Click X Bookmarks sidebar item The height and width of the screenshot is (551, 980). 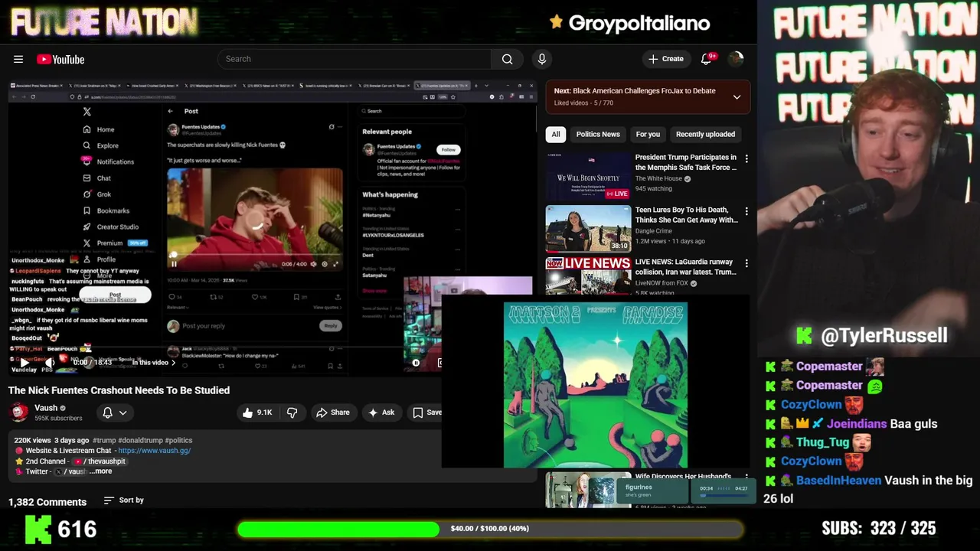tap(106, 210)
